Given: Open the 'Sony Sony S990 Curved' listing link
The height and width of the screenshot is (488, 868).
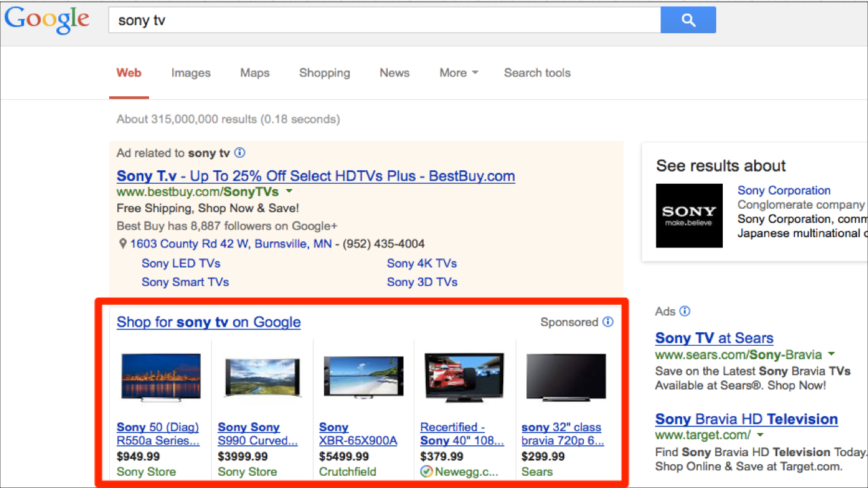Looking at the screenshot, I should click(258, 434).
